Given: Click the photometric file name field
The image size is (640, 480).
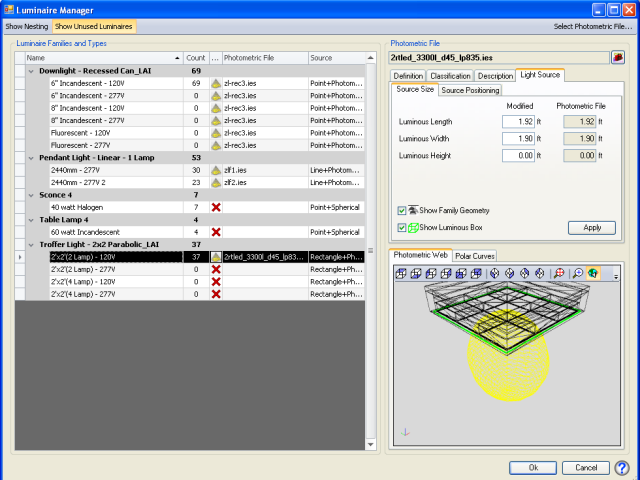Looking at the screenshot, I should point(499,58).
